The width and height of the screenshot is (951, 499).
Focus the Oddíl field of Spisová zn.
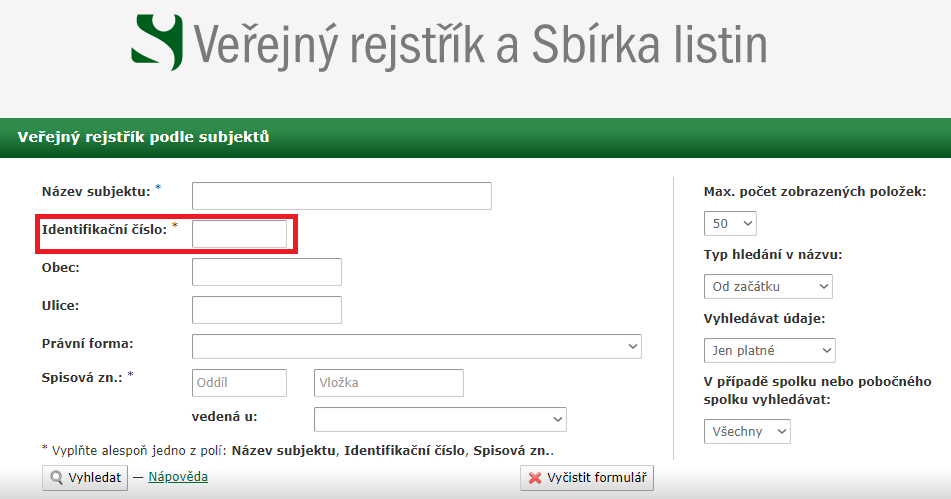coord(239,383)
